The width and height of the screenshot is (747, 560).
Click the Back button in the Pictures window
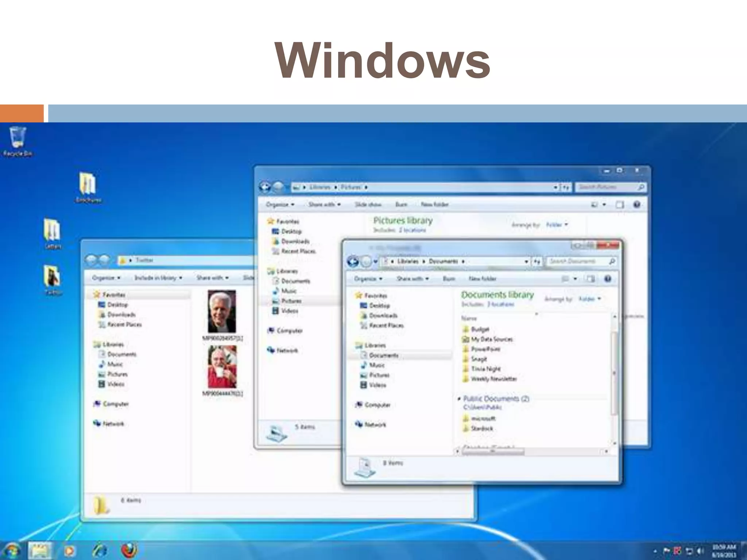265,187
